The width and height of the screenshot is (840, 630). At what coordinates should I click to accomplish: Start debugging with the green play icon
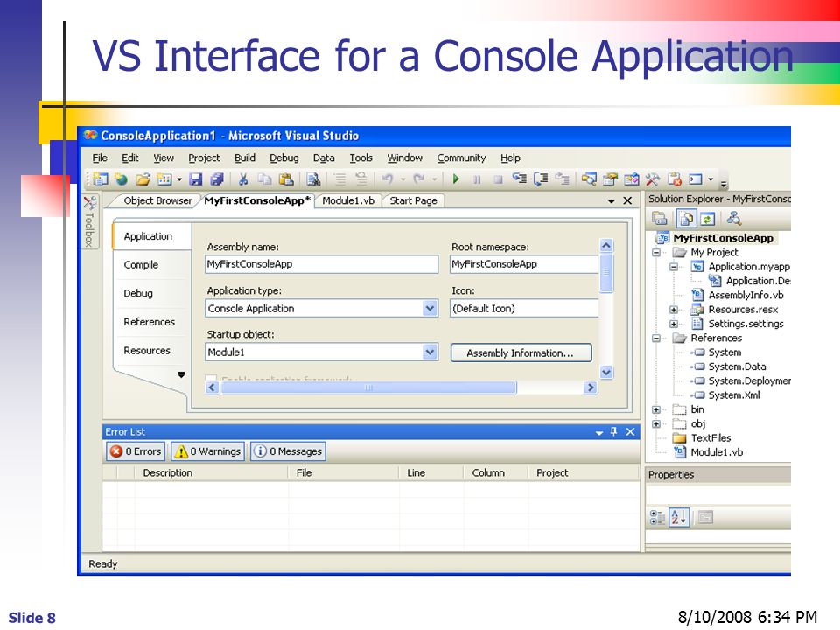coord(456,178)
